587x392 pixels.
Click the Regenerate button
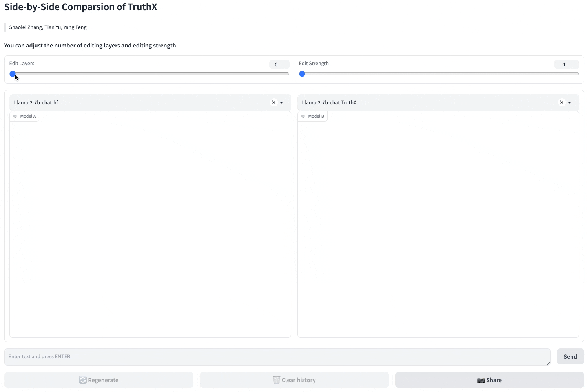pos(99,380)
